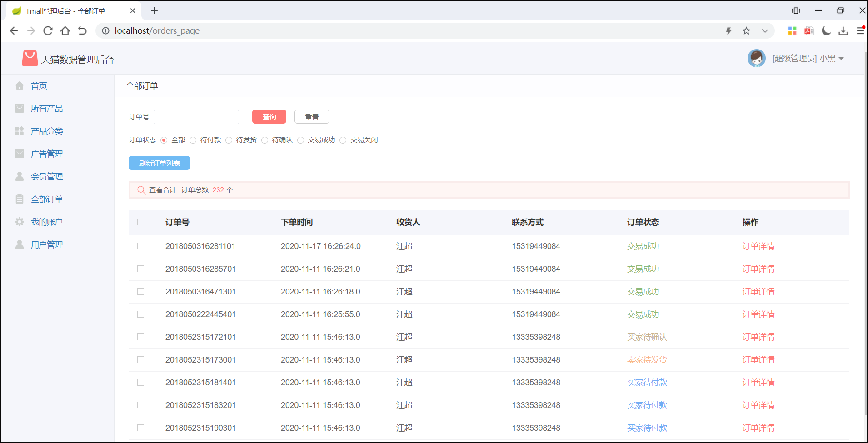
Task: Click the PDF extension icon
Action: 809,30
